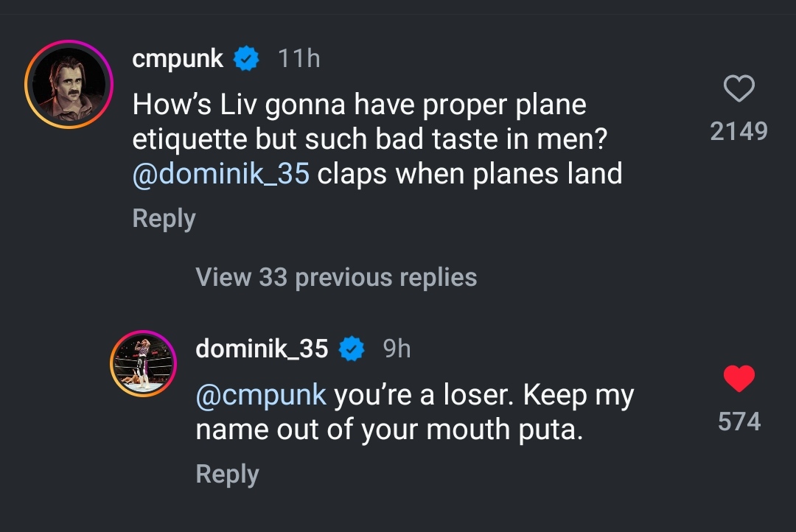
Task: Open dominik_35's profile avatar
Action: (144, 364)
